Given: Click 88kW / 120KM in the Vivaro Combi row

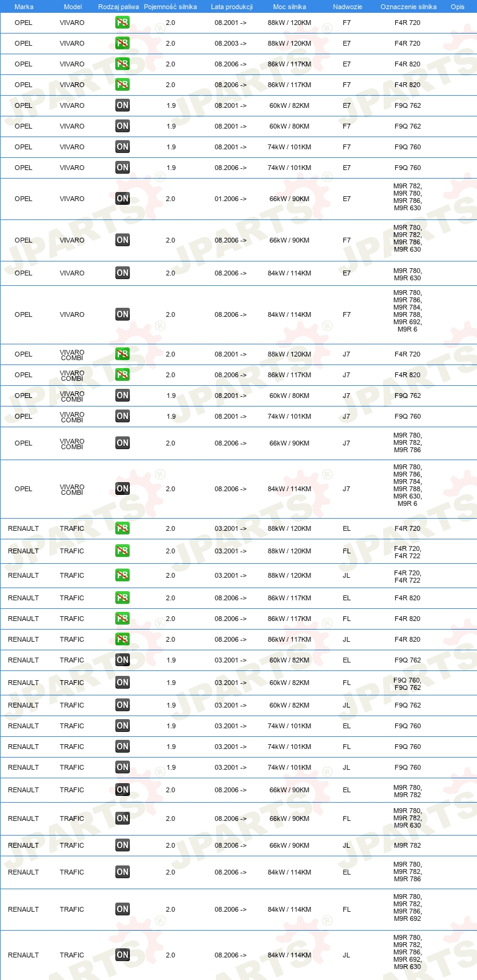Looking at the screenshot, I should pyautogui.click(x=290, y=354).
